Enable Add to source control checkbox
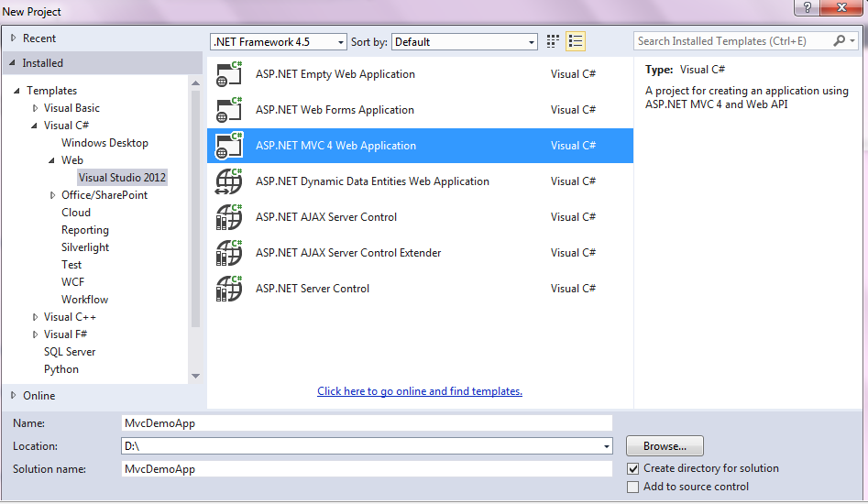868x504 pixels. click(633, 487)
